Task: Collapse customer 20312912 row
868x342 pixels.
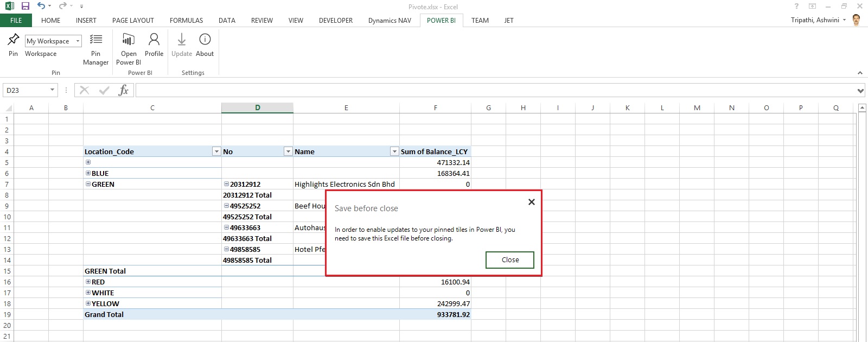Action: [226, 184]
